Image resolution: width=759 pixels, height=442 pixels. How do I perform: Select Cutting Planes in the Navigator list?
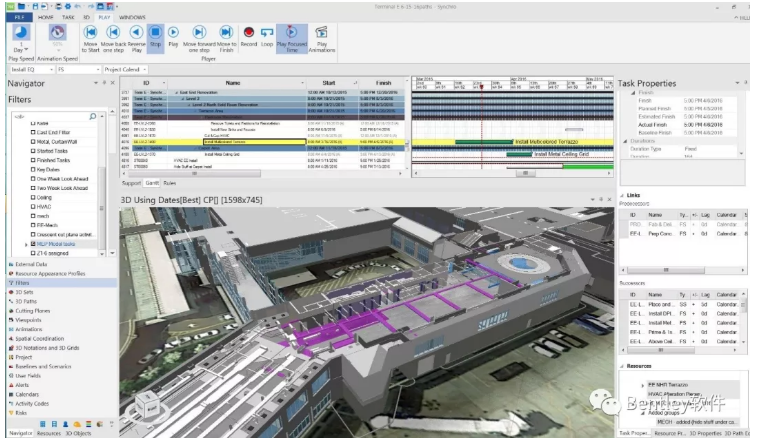click(x=32, y=311)
